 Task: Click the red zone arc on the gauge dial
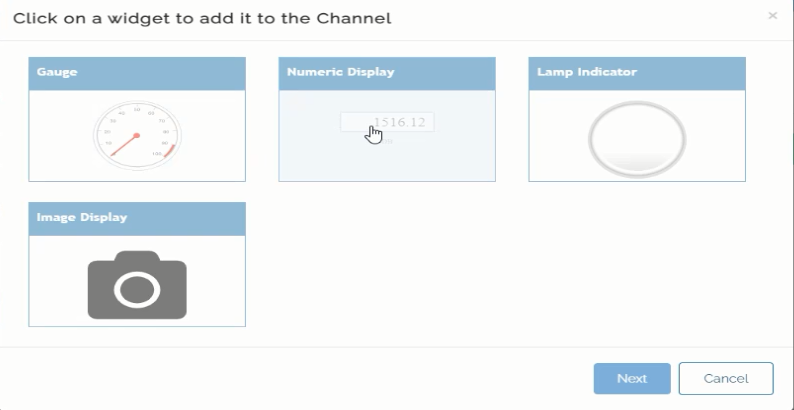coord(171,151)
